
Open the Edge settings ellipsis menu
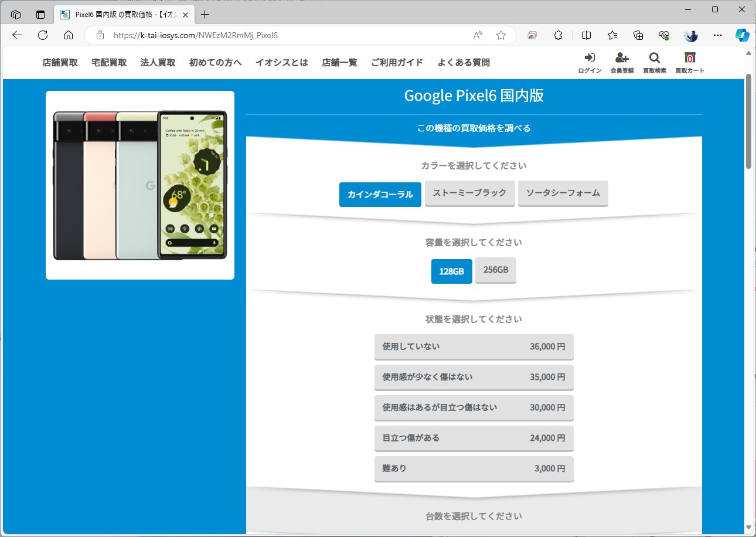tap(717, 35)
